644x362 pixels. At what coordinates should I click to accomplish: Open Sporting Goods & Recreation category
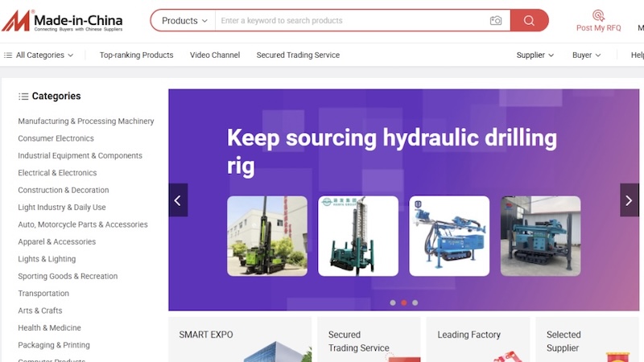(x=68, y=276)
